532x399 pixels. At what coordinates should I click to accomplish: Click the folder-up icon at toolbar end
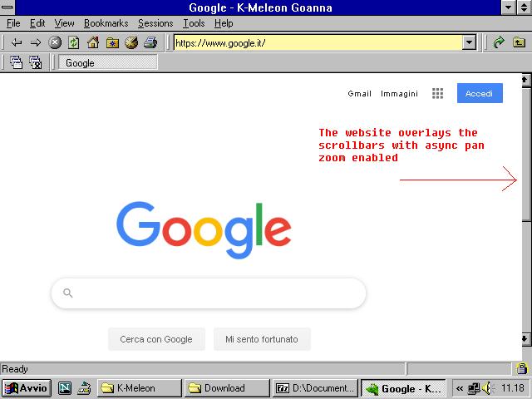tap(519, 42)
